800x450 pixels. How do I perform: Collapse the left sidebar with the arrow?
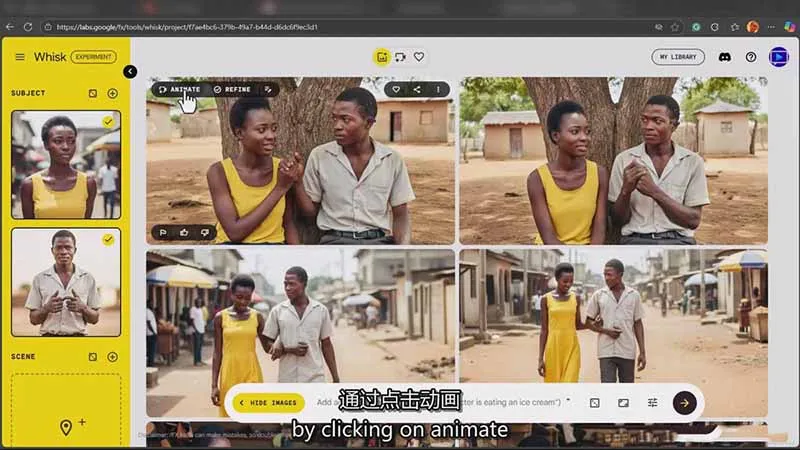click(x=130, y=72)
